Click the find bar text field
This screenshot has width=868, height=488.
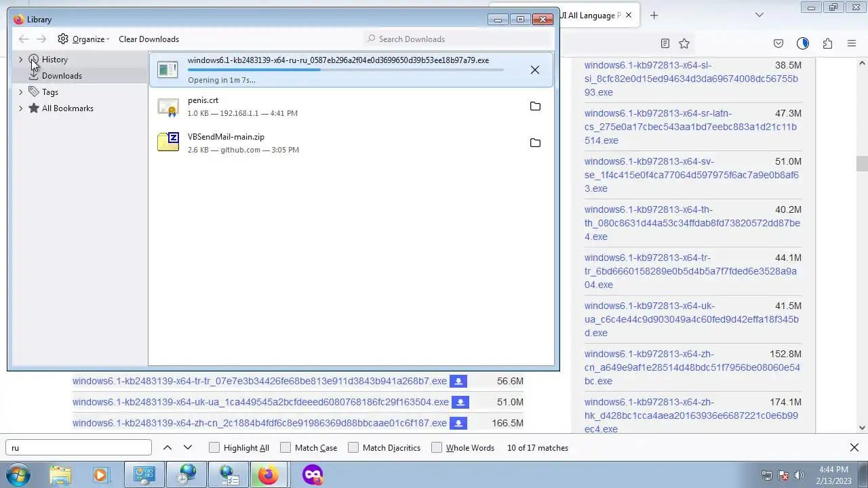(x=79, y=447)
